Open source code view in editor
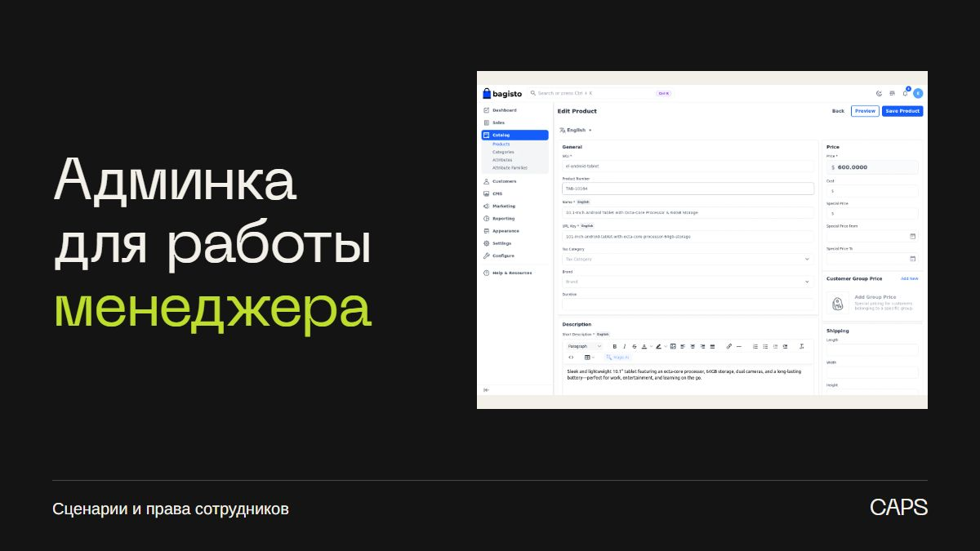Image resolution: width=980 pixels, height=551 pixels. click(x=571, y=357)
